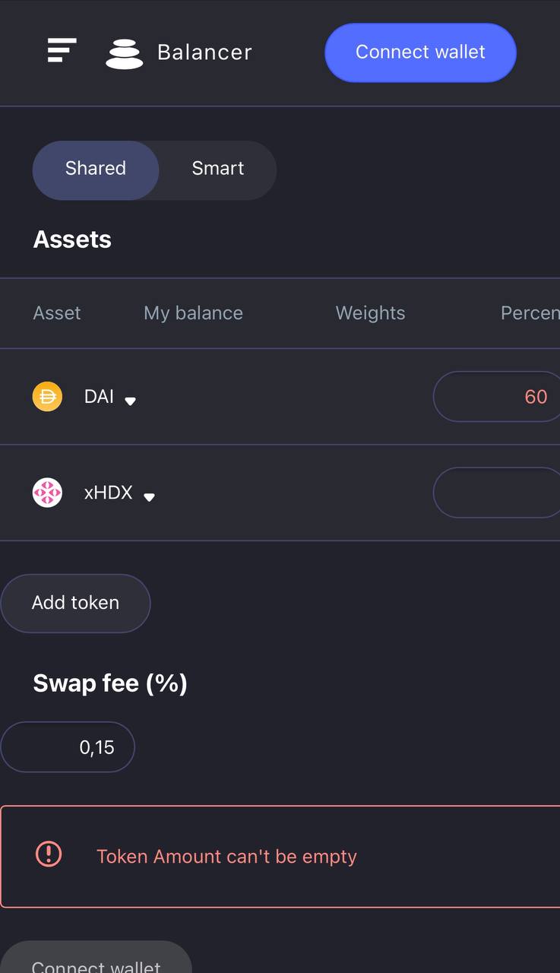Expand the DAI token dropdown arrow

click(x=130, y=401)
